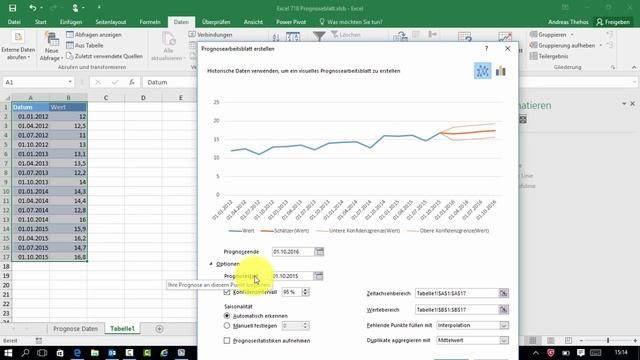Open Windows Start menu
The height and width of the screenshot is (360, 640).
(x=8, y=353)
